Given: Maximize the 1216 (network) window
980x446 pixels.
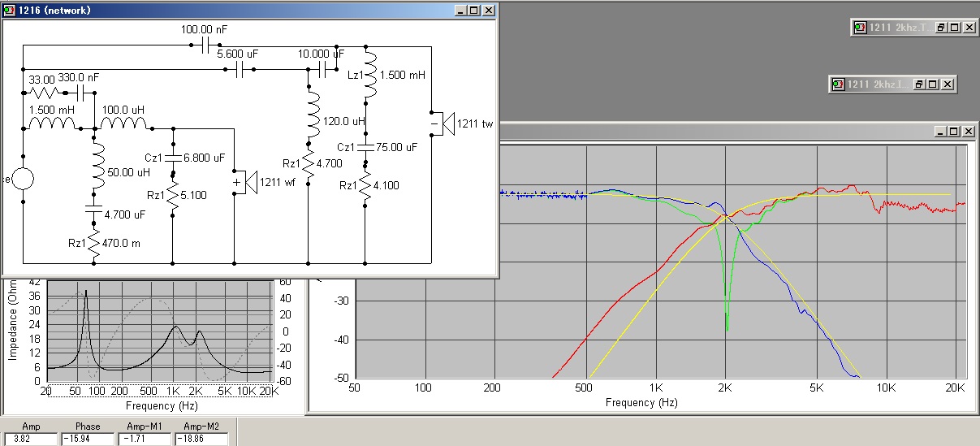Looking at the screenshot, I should click(474, 11).
